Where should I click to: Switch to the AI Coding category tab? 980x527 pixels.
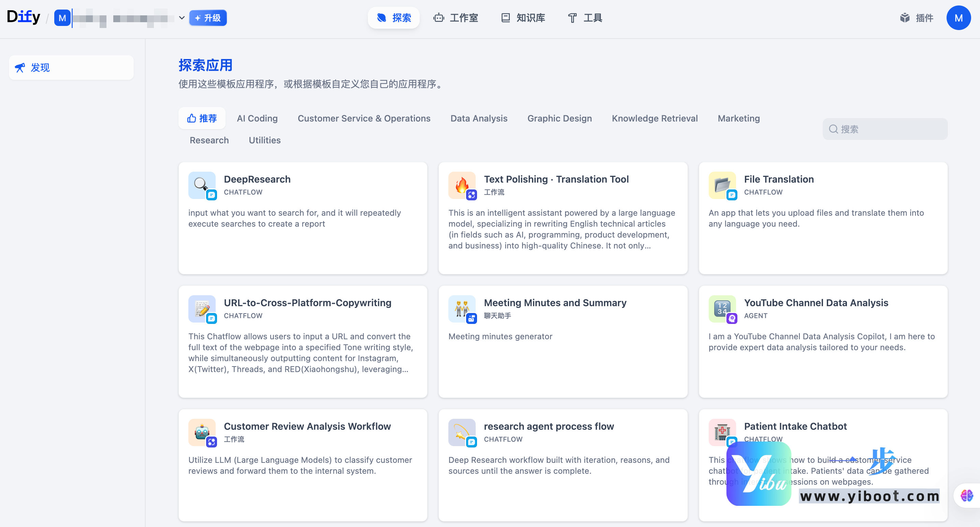click(257, 118)
